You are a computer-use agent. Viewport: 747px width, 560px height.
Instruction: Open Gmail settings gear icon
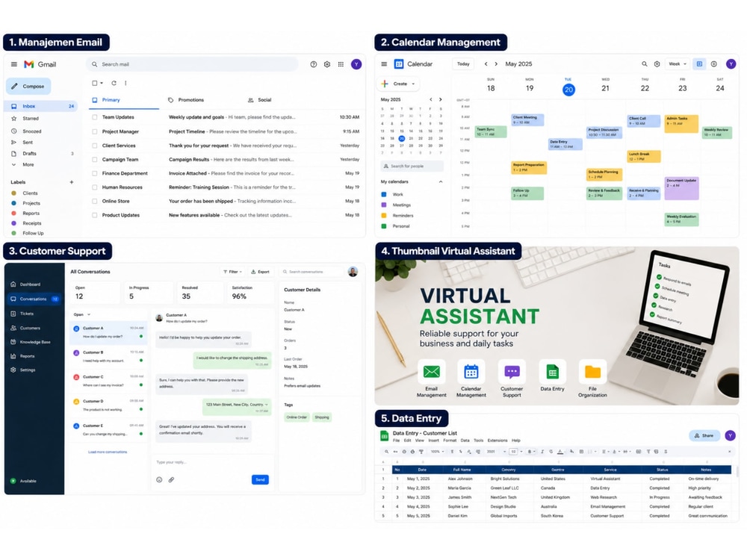[x=327, y=64]
